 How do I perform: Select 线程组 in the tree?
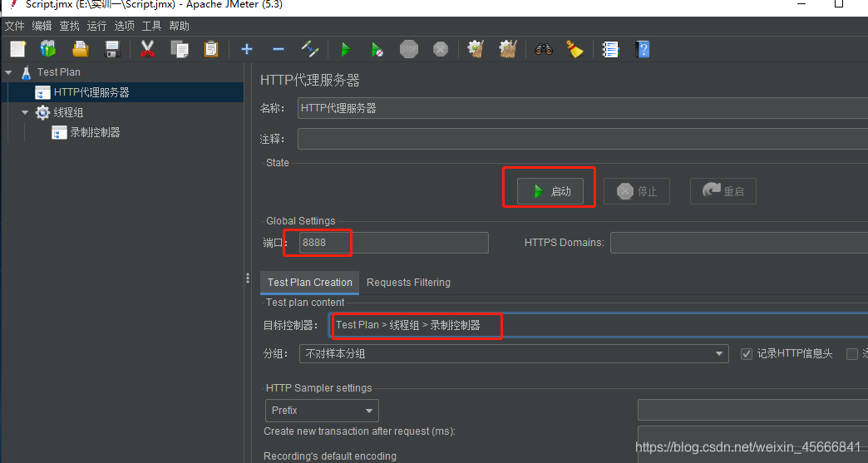[68, 112]
